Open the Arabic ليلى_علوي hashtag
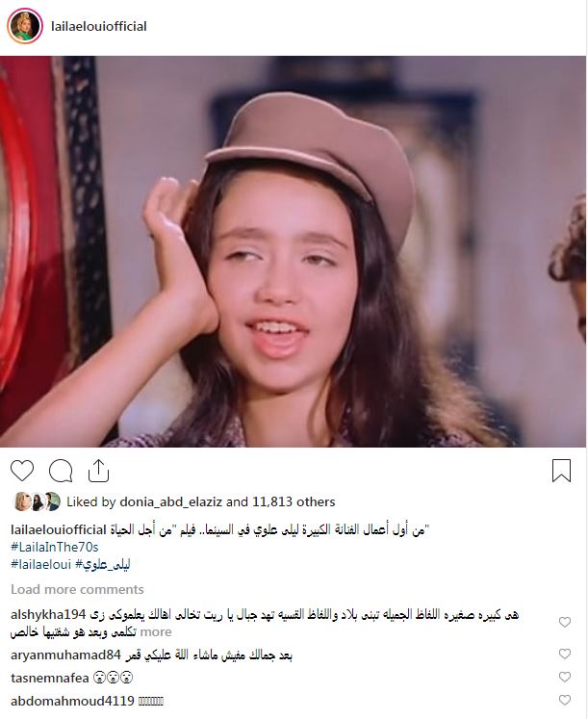Image resolution: width=588 pixels, height=719 pixels. (x=103, y=564)
